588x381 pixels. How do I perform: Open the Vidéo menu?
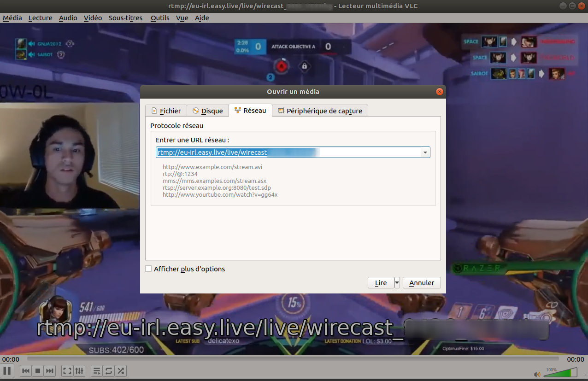pos(93,18)
